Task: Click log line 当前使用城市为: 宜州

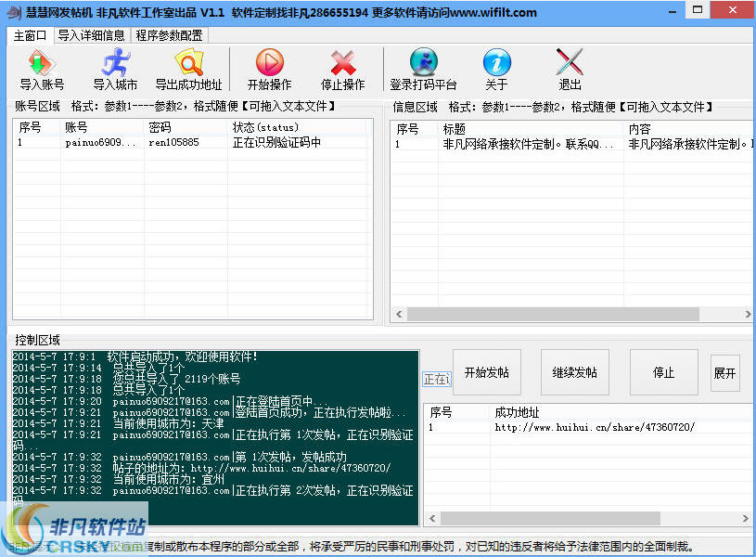Action: [118, 479]
